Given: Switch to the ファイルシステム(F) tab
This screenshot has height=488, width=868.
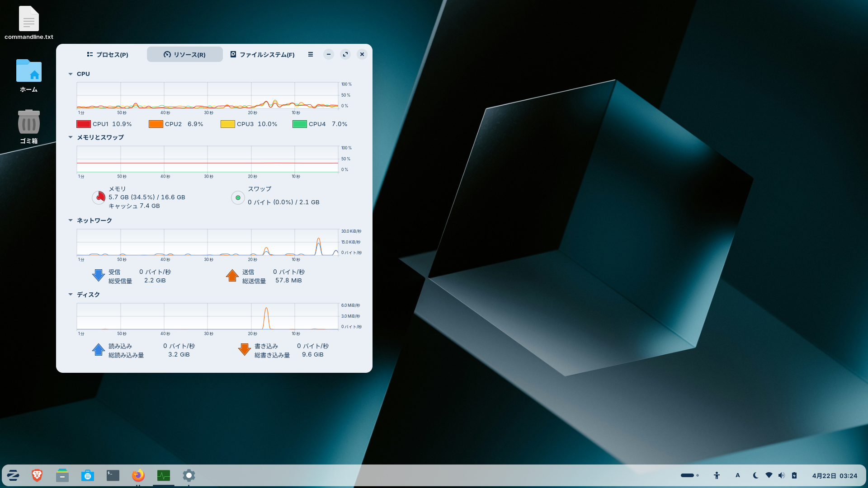Looking at the screenshot, I should pos(262,55).
